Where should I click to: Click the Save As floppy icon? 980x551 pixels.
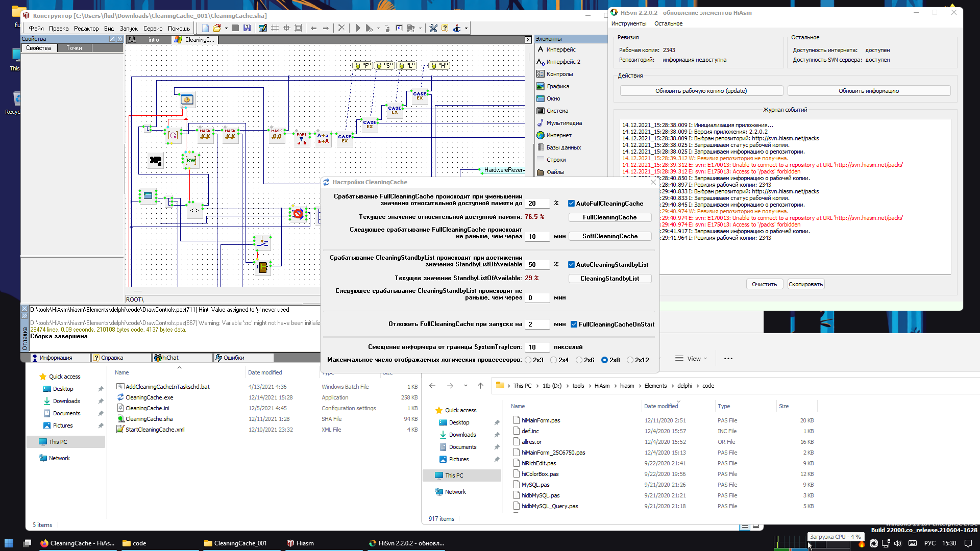coord(247,28)
